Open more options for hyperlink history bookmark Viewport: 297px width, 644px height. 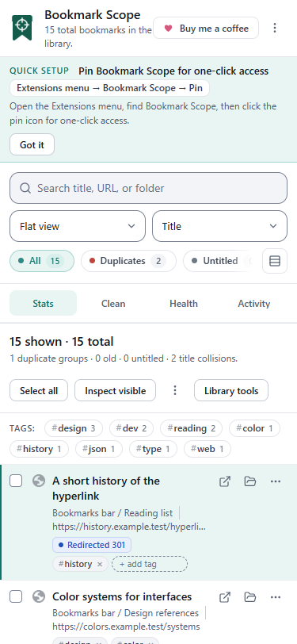(x=276, y=481)
